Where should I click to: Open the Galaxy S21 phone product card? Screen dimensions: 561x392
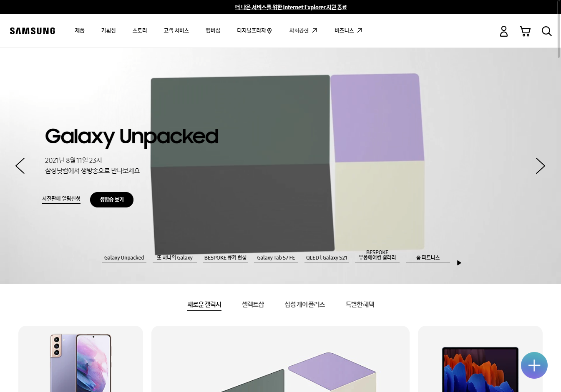pos(81,359)
